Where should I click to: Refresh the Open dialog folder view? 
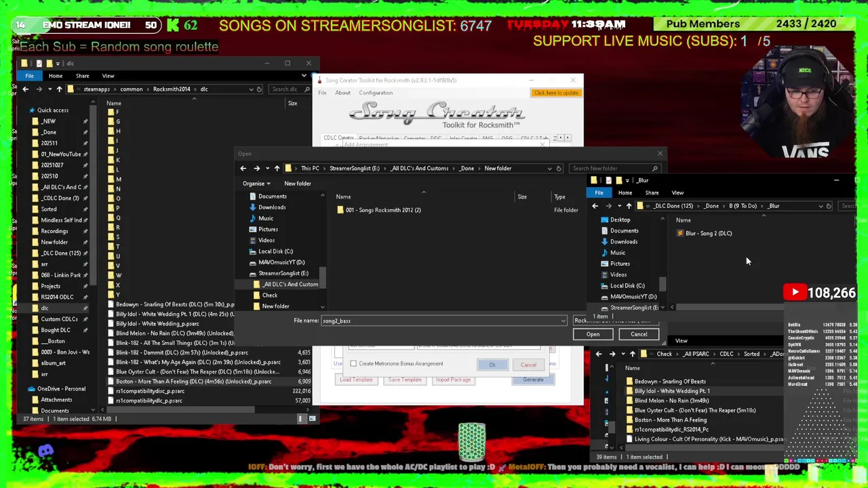point(559,168)
